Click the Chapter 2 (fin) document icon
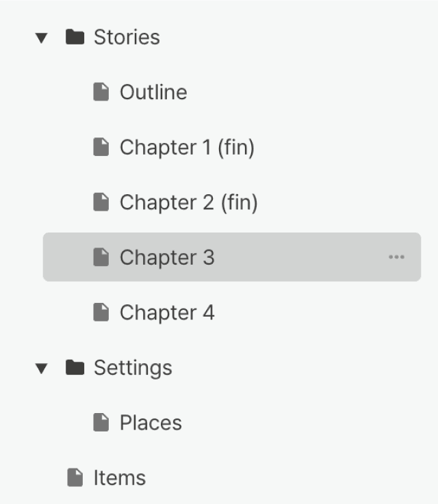Image resolution: width=438 pixels, height=504 pixels. pos(101,202)
